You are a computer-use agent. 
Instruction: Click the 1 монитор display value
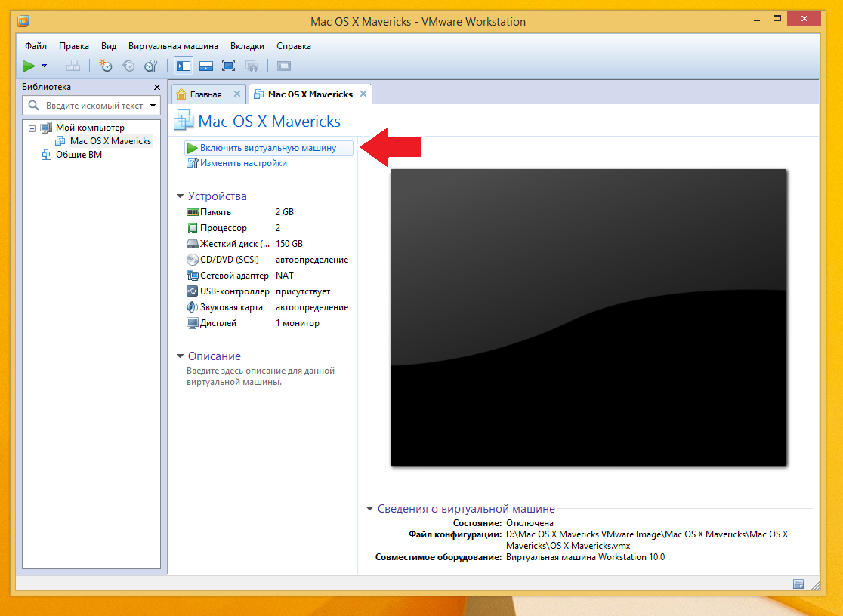point(298,323)
